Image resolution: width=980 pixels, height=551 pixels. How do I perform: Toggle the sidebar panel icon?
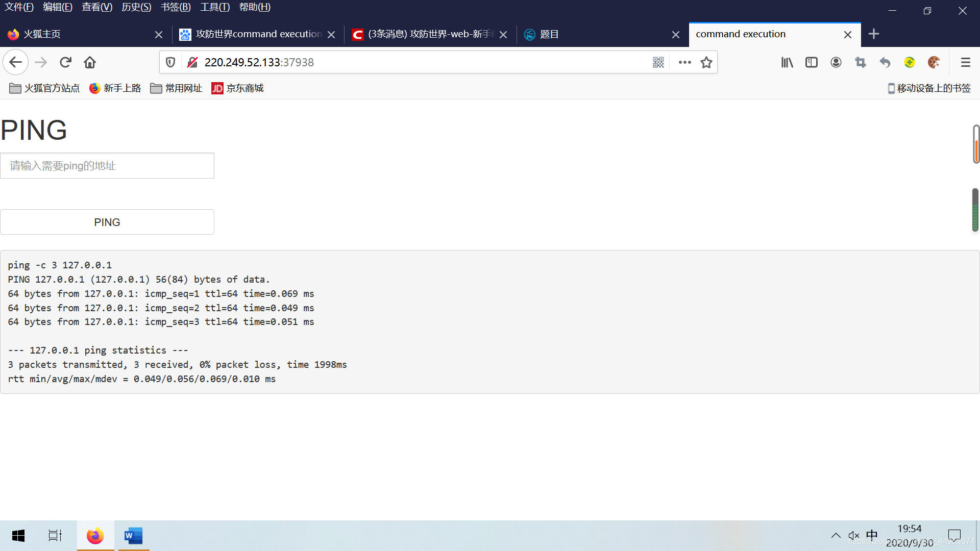(811, 62)
